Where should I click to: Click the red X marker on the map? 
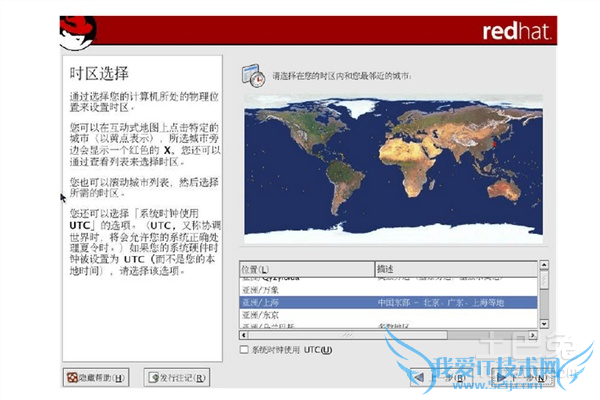click(494, 144)
